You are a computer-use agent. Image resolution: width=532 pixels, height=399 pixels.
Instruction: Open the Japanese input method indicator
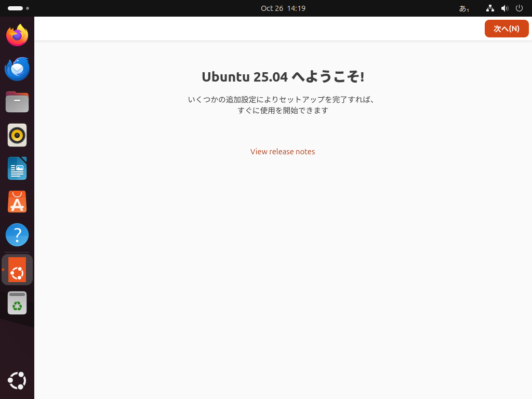(464, 8)
